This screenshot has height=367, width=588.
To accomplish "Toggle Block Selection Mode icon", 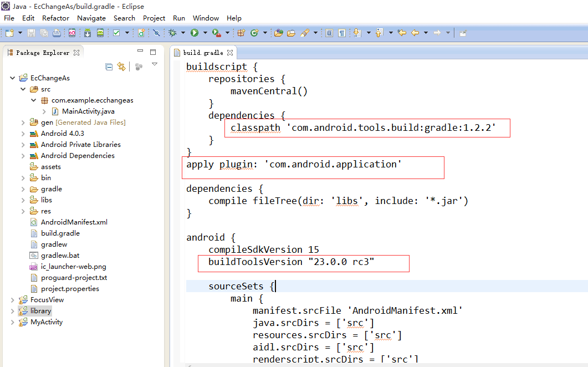I will [329, 33].
